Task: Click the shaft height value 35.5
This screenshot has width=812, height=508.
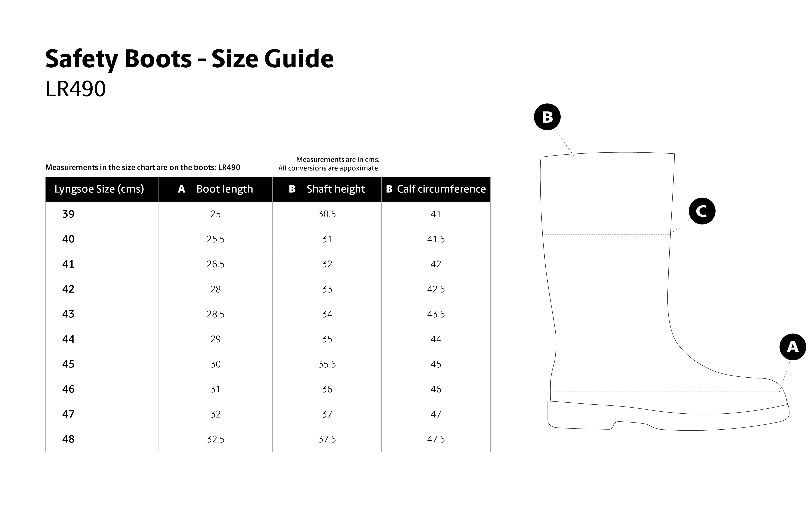Action: pyautogui.click(x=327, y=364)
